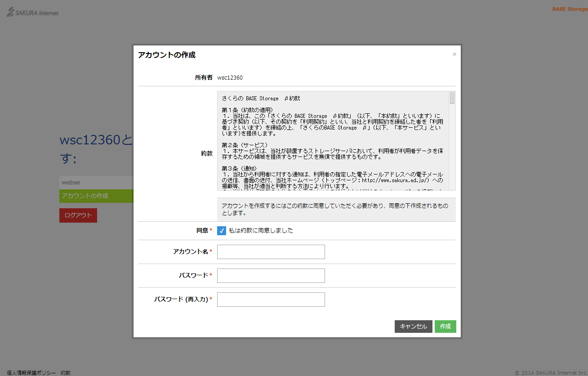Image resolution: width=588 pixels, height=376 pixels.
Task: Click the notice starting アカウントを作成するには
Action: point(336,210)
